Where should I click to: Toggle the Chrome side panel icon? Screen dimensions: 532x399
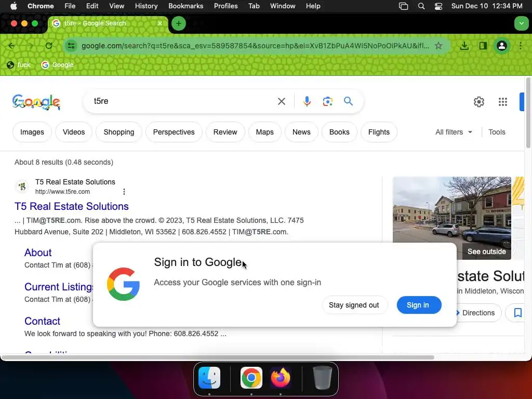pyautogui.click(x=483, y=46)
